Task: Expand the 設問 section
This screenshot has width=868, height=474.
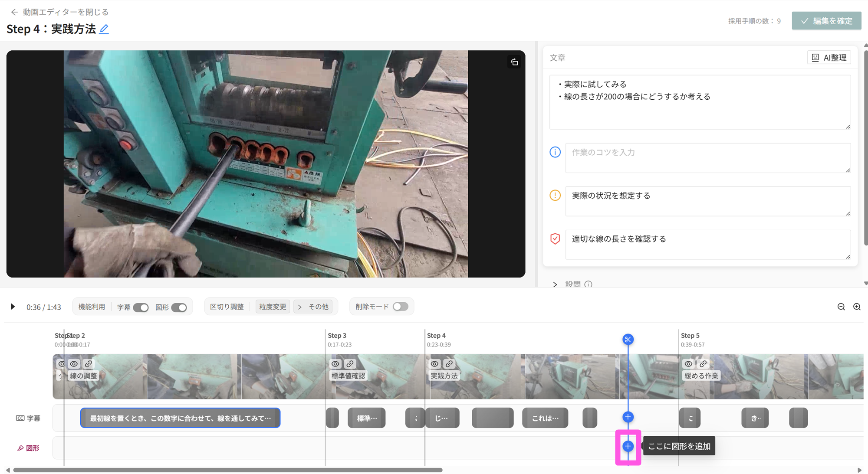Action: tap(555, 284)
